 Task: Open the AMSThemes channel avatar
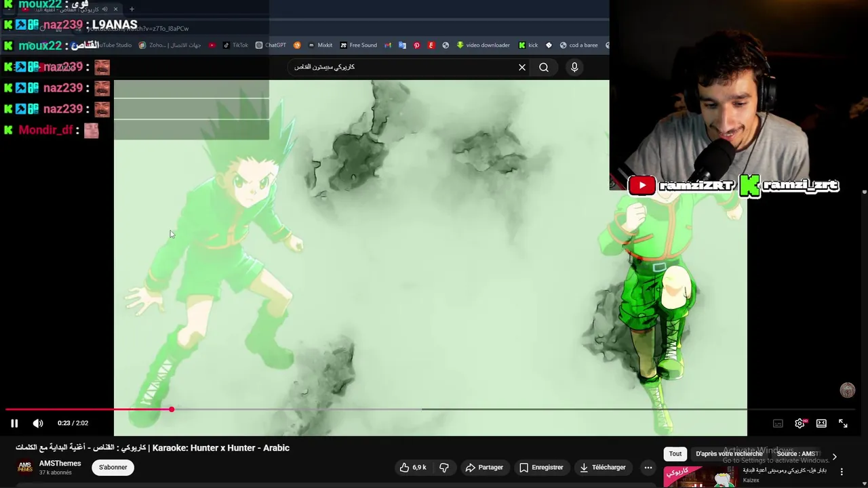(25, 467)
